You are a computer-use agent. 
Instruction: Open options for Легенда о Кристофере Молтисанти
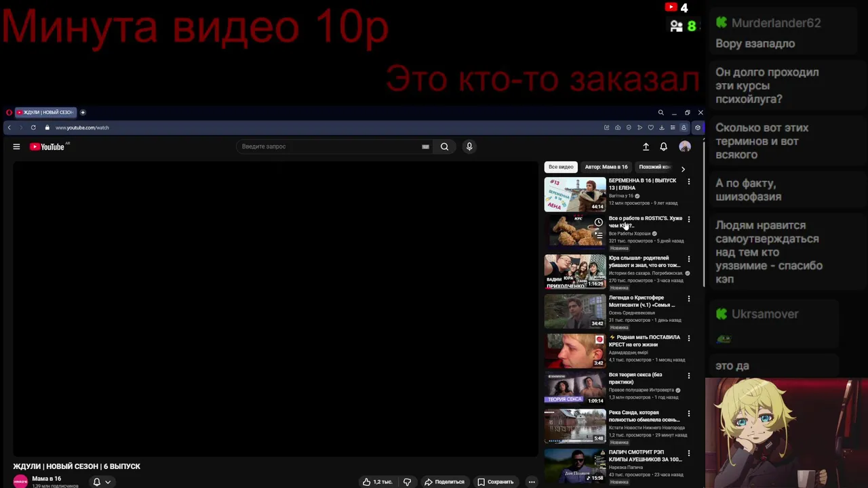tap(688, 298)
